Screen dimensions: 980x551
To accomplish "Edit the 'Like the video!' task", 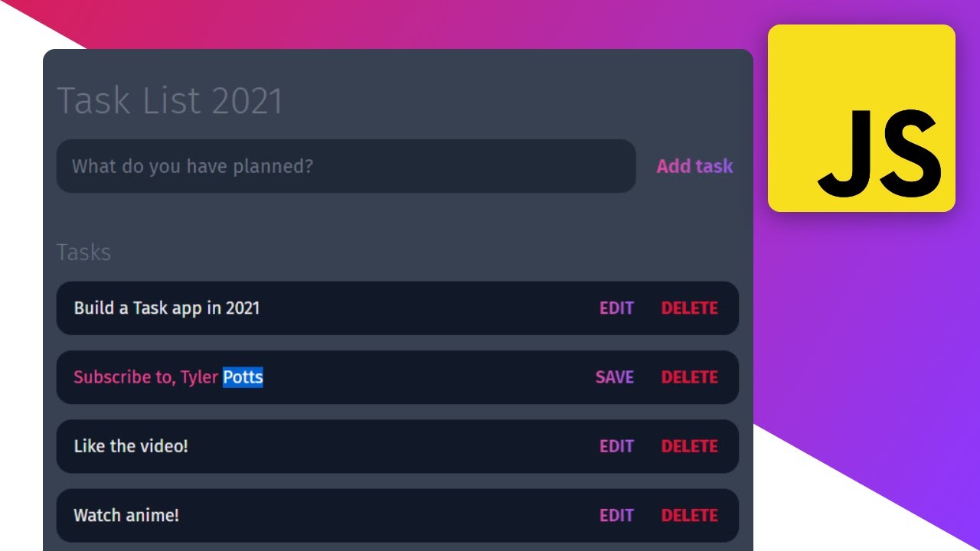I will pos(616,446).
